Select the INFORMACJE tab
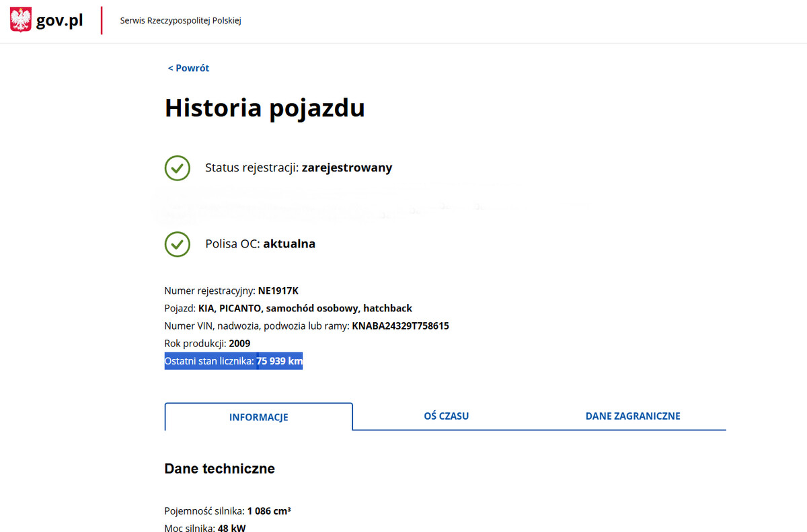Viewport: 807px width, 532px height. [x=258, y=417]
